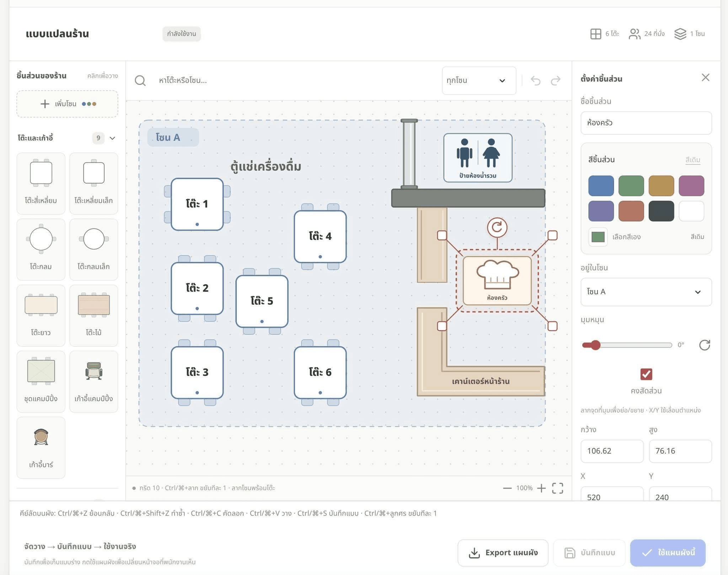Viewport: 728px width, 575px height.
Task: Click สีเดิม next to เลือกสีเอง
Action: pos(697,237)
